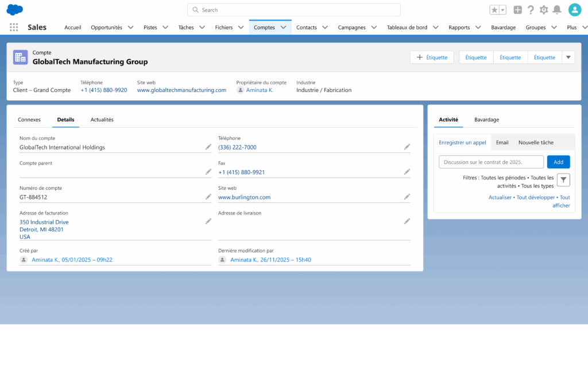Edit the Fax field pencil
Viewport: 588px width, 368px height.
point(407,171)
